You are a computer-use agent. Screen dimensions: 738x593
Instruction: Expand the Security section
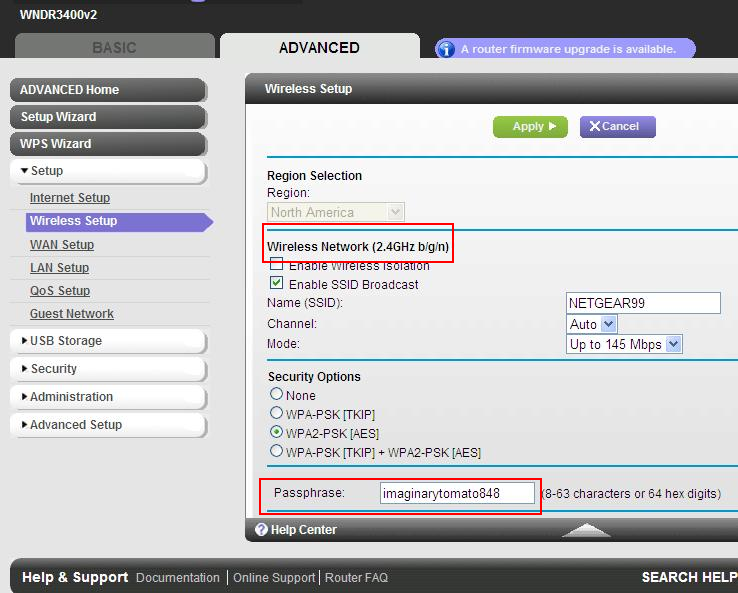(x=108, y=369)
